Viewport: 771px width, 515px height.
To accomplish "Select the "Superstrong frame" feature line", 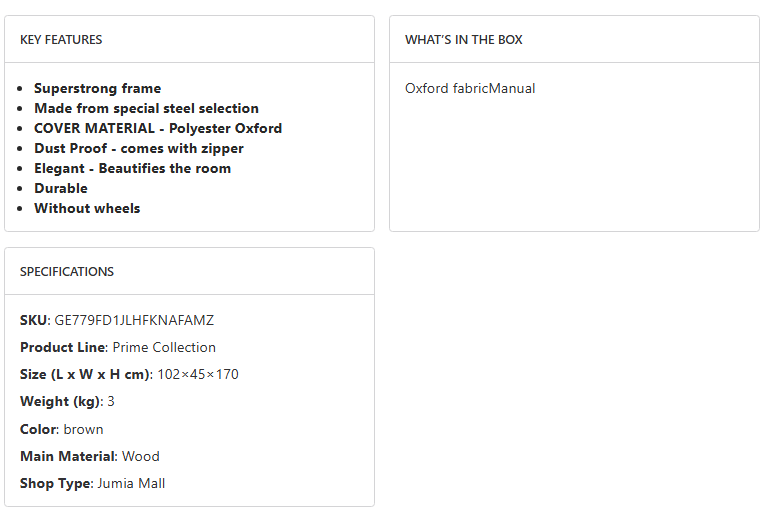I will tap(97, 88).
